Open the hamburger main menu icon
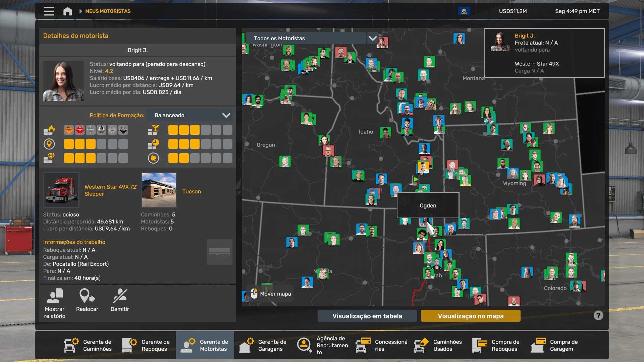The height and width of the screenshot is (362, 644). click(49, 11)
